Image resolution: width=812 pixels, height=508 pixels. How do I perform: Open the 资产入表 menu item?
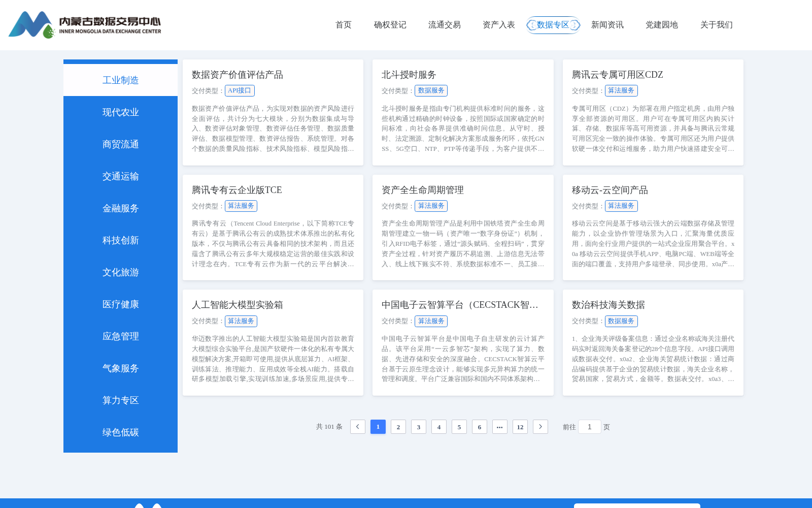499,25
